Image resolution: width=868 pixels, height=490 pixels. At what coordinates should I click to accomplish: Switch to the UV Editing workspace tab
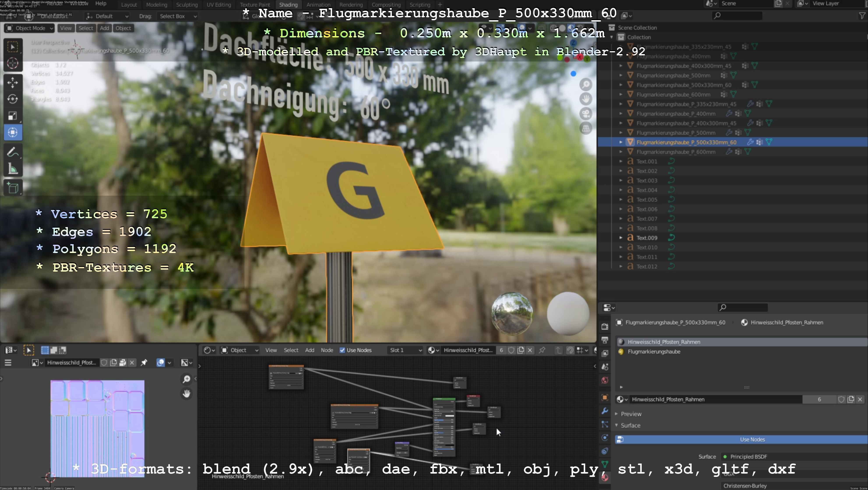click(219, 5)
